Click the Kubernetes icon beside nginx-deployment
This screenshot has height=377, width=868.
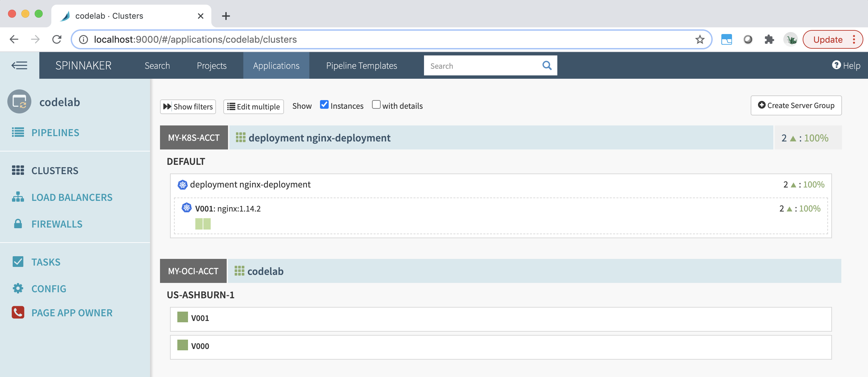[182, 184]
